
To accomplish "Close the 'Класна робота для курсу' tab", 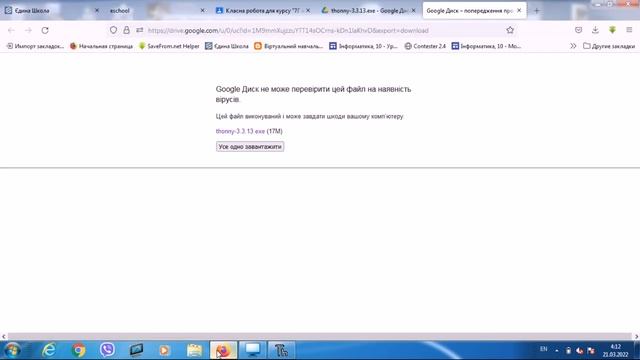I will click(x=308, y=11).
